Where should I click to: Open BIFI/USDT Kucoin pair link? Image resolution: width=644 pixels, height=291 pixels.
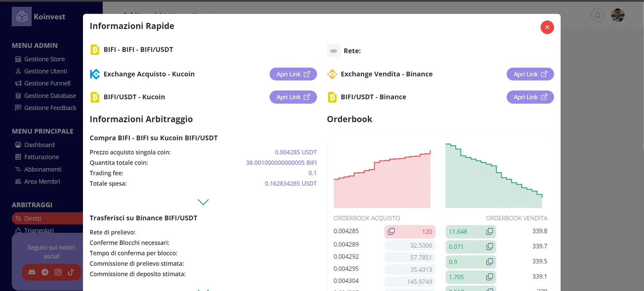pyautogui.click(x=293, y=97)
